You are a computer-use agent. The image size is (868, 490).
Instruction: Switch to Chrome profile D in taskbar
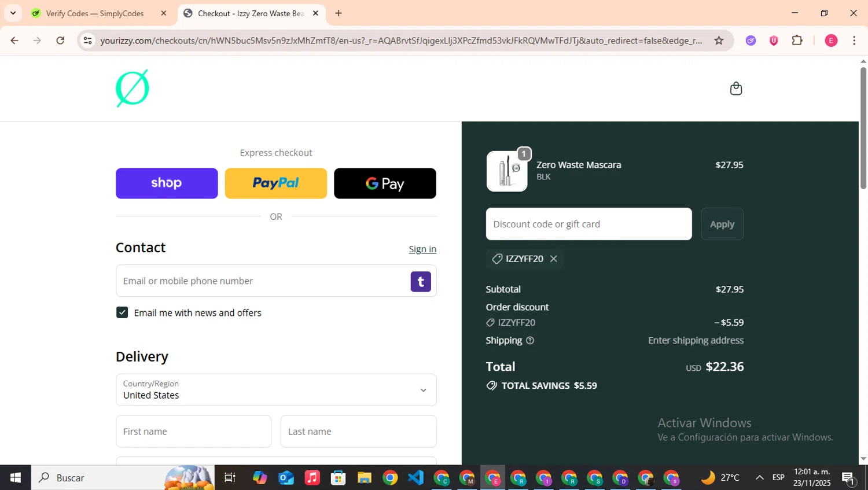pyautogui.click(x=620, y=478)
